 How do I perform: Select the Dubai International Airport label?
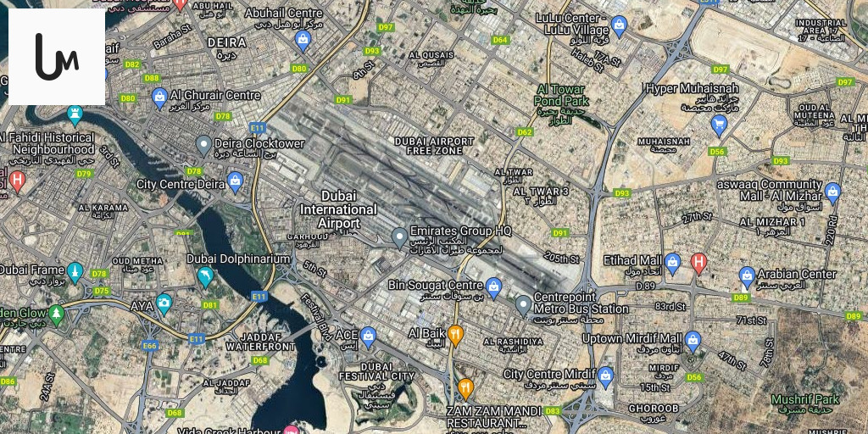pyautogui.click(x=339, y=209)
